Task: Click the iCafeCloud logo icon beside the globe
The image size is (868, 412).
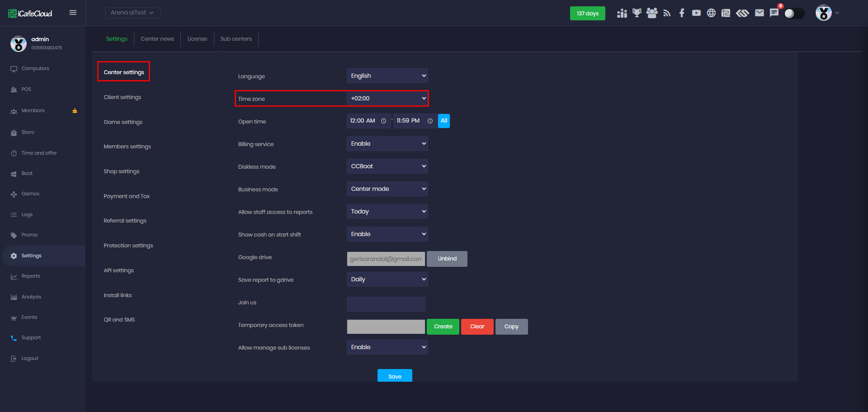Action: pyautogui.click(x=726, y=13)
